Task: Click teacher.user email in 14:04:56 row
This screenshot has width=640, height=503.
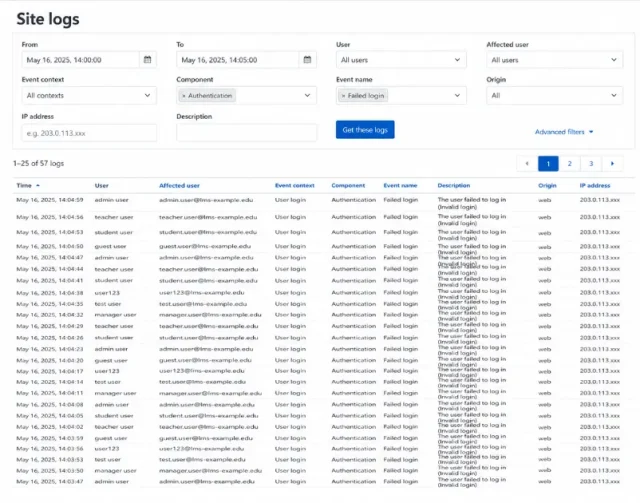Action: click(208, 217)
